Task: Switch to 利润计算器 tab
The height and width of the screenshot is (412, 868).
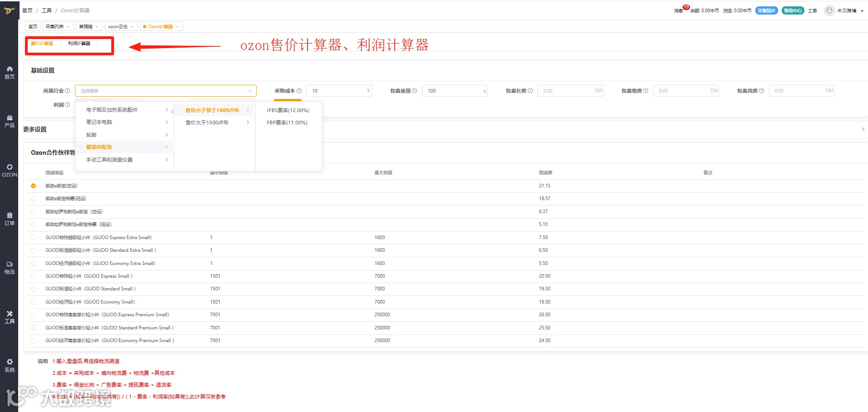Action: click(79, 44)
